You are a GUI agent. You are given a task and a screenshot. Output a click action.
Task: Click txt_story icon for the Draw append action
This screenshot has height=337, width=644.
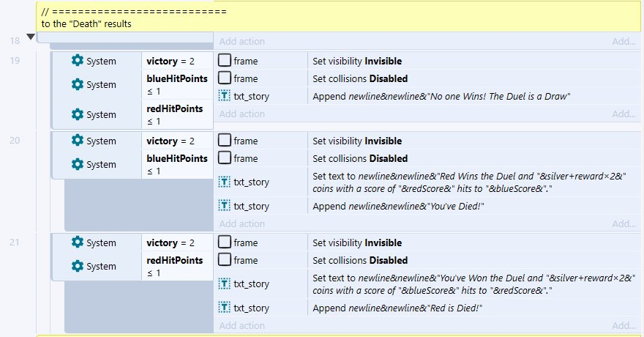[x=225, y=96]
